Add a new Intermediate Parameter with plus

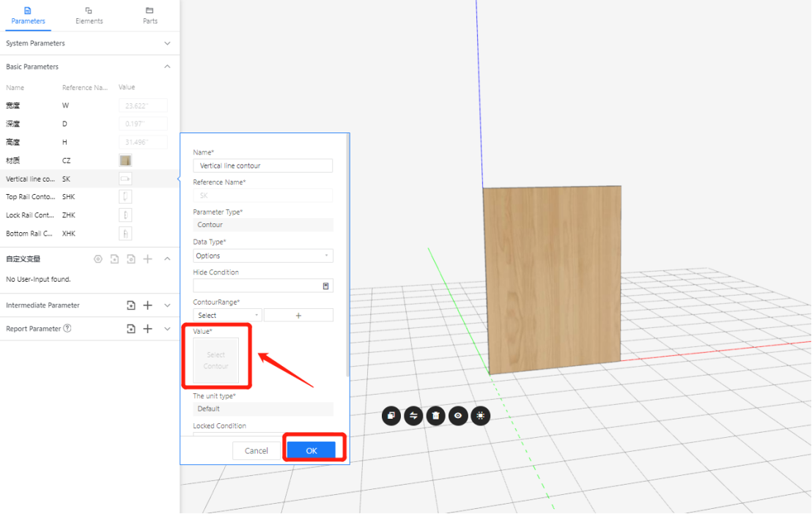147,305
